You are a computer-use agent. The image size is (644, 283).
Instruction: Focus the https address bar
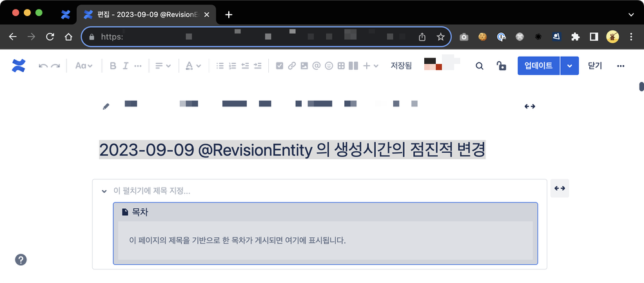pyautogui.click(x=266, y=37)
